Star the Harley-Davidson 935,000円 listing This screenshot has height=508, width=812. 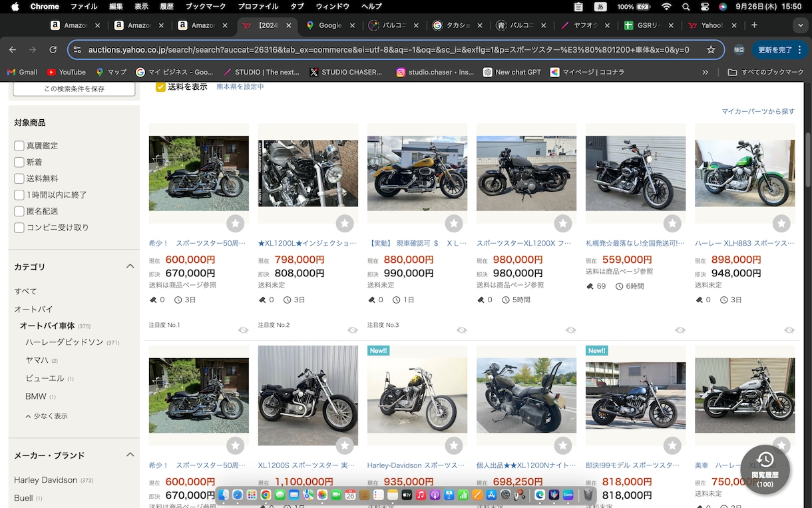454,445
